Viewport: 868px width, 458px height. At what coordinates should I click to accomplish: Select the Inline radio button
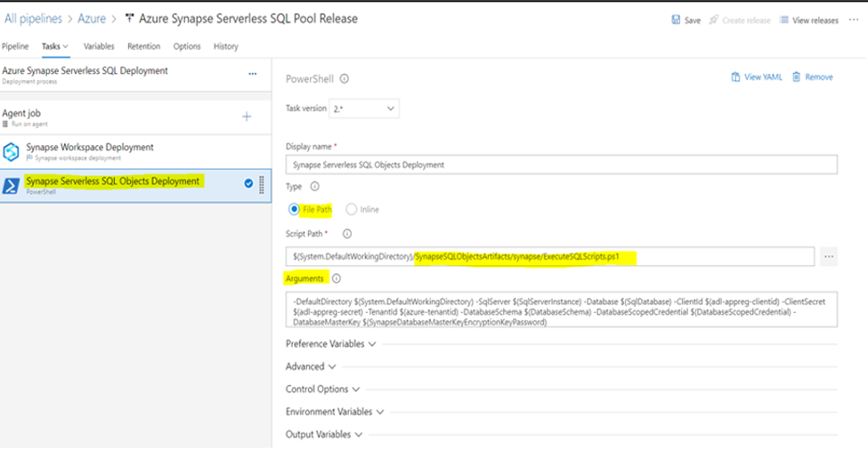point(351,209)
